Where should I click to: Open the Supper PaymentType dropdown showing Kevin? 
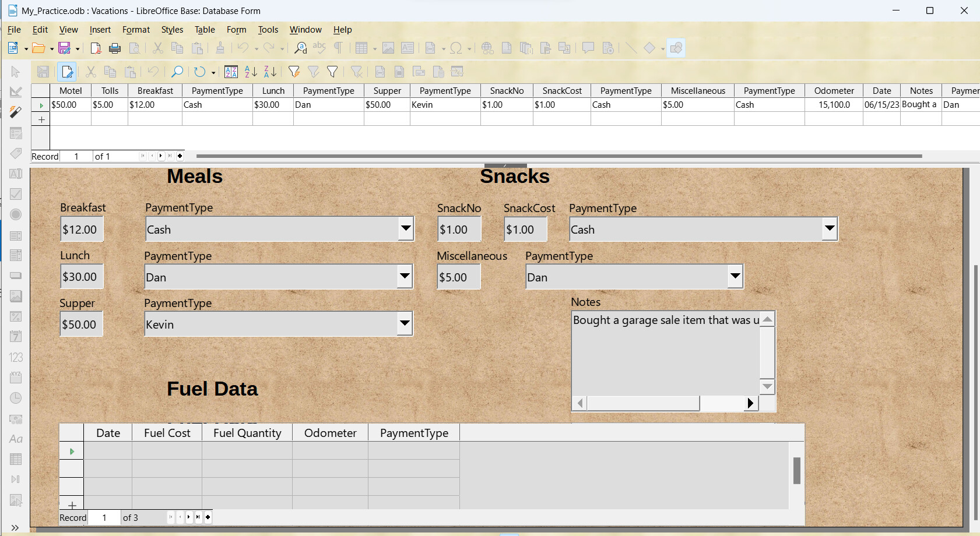[405, 324]
